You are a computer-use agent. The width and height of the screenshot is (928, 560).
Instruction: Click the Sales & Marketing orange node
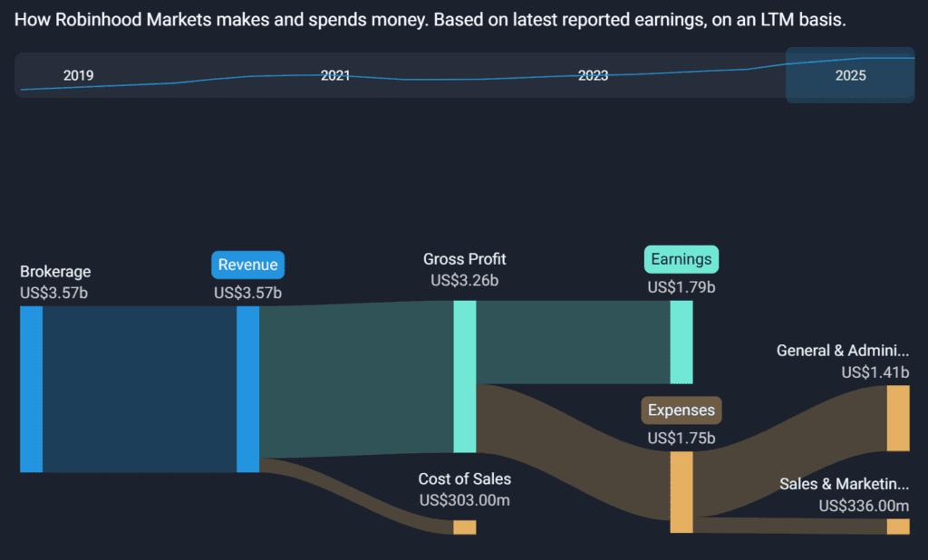click(x=897, y=526)
